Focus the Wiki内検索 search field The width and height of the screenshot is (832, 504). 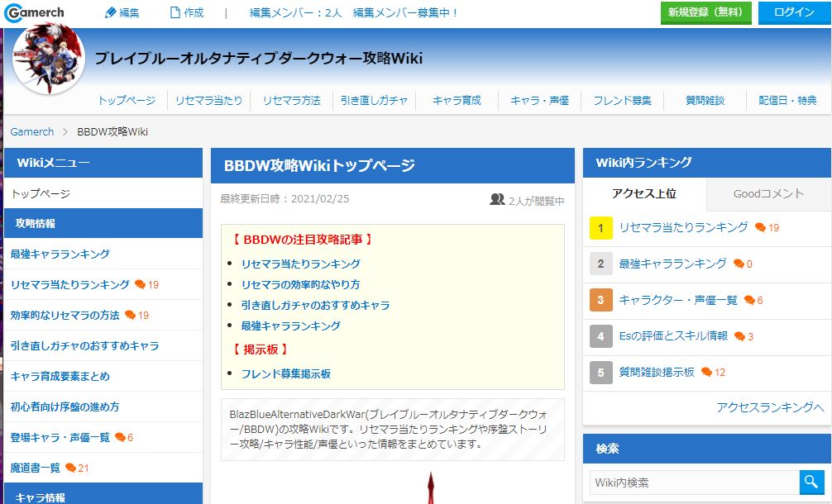coord(695,483)
